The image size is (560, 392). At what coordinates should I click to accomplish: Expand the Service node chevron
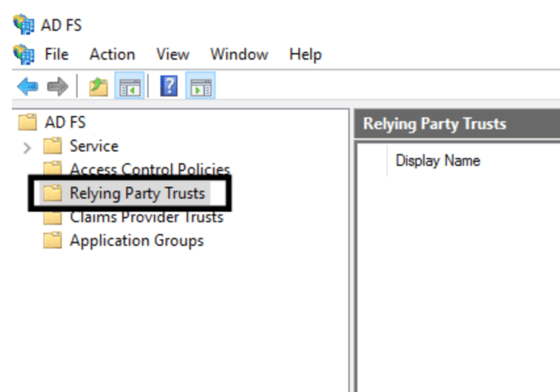27,147
